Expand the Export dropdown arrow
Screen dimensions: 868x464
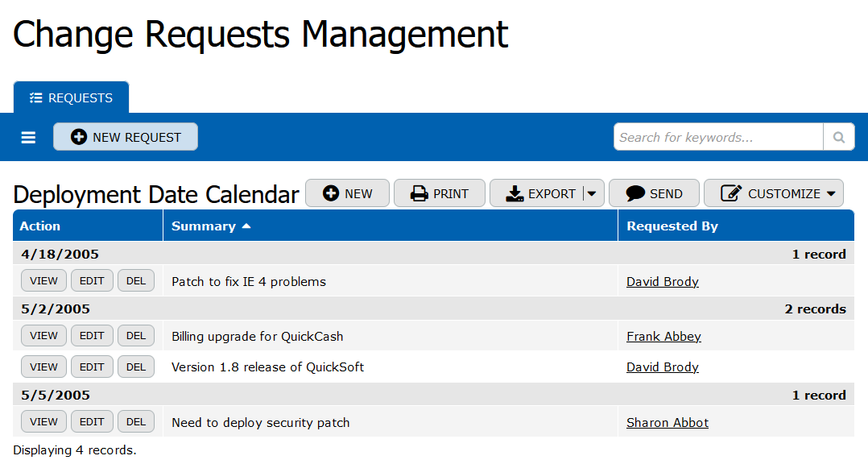point(592,193)
